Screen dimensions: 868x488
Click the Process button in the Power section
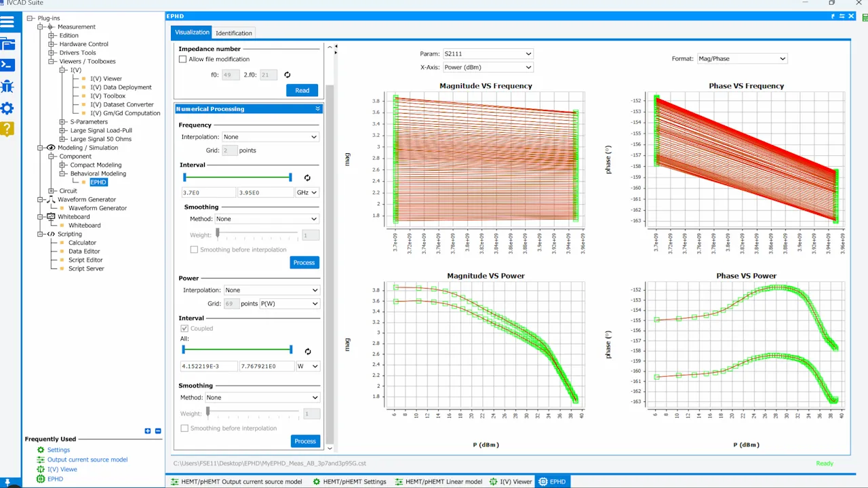[304, 441]
